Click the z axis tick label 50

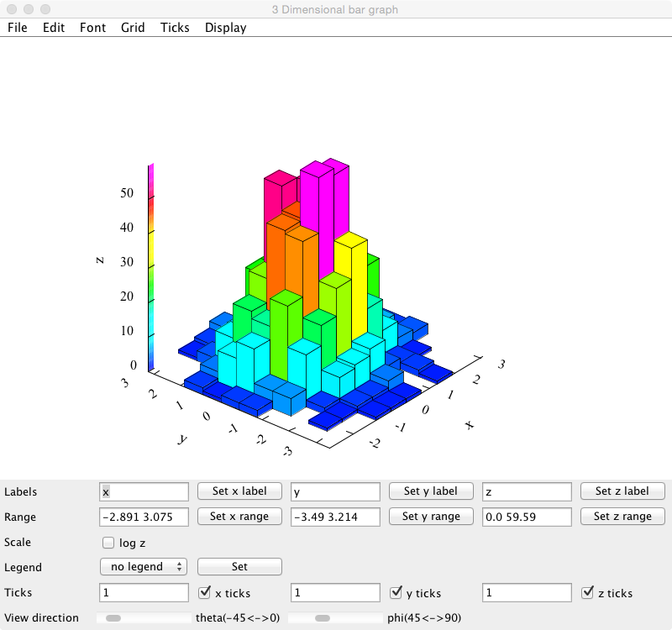pos(127,193)
